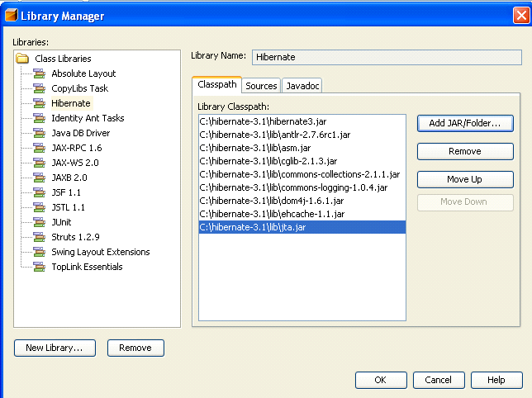Viewport: 532px width, 398px height.
Task: Click the Hibernate library icon
Action: click(40, 103)
